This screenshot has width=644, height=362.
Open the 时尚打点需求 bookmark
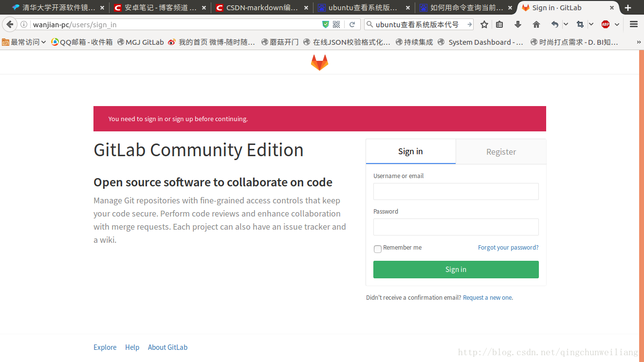coord(574,42)
